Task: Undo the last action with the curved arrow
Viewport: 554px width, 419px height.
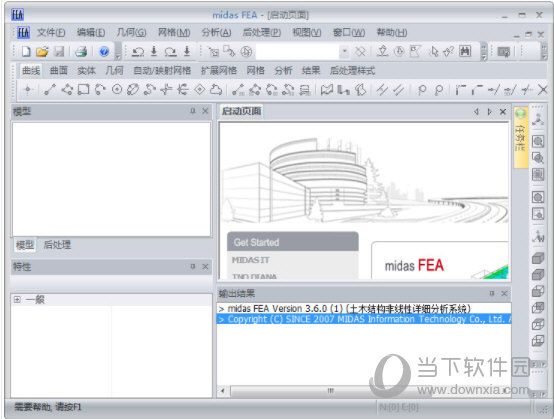Action: pos(137,52)
